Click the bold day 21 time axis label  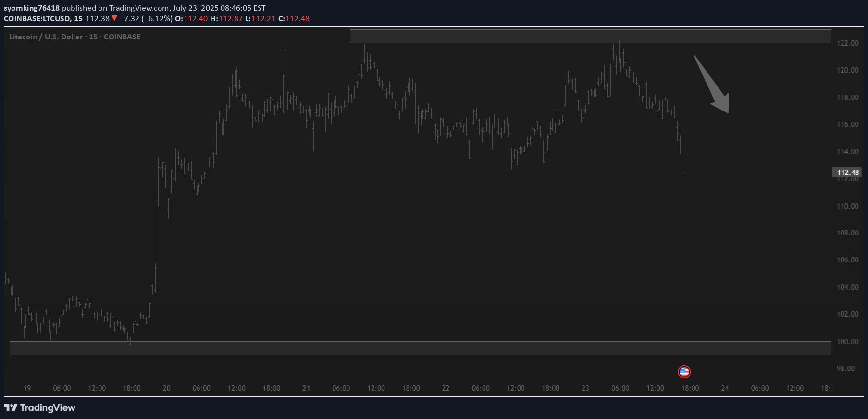306,388
